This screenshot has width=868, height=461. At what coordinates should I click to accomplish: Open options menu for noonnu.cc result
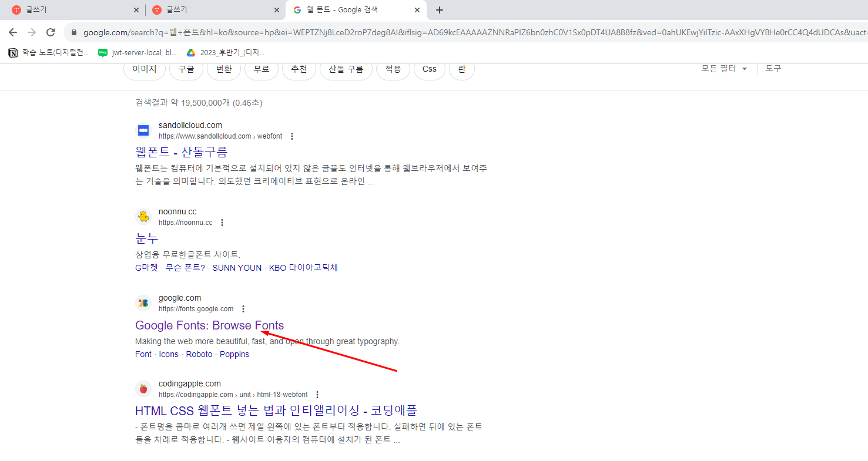[222, 223]
